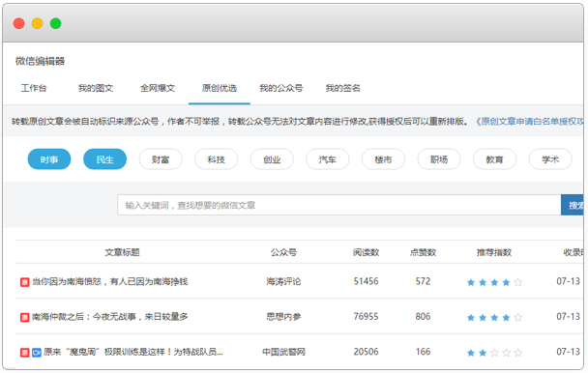
Task: Click the star rating for 中国武警网 row
Action: pyautogui.click(x=494, y=353)
